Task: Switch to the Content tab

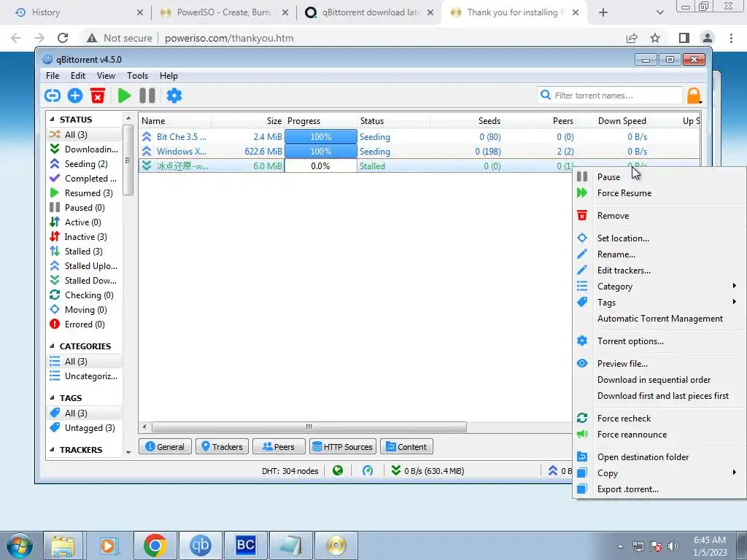Action: (x=406, y=447)
